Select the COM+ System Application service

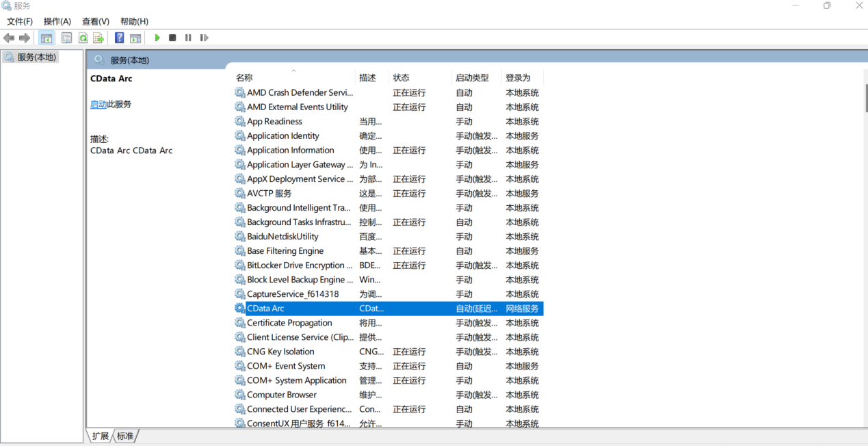click(388, 380)
